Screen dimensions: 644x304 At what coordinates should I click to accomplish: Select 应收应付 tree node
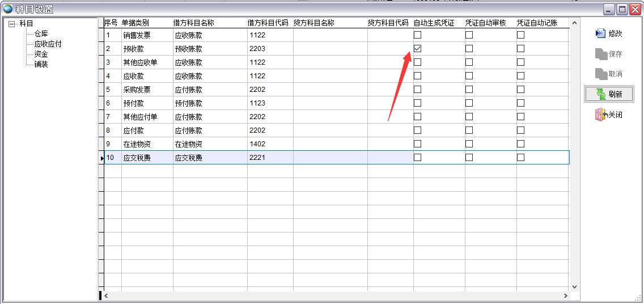coord(48,44)
